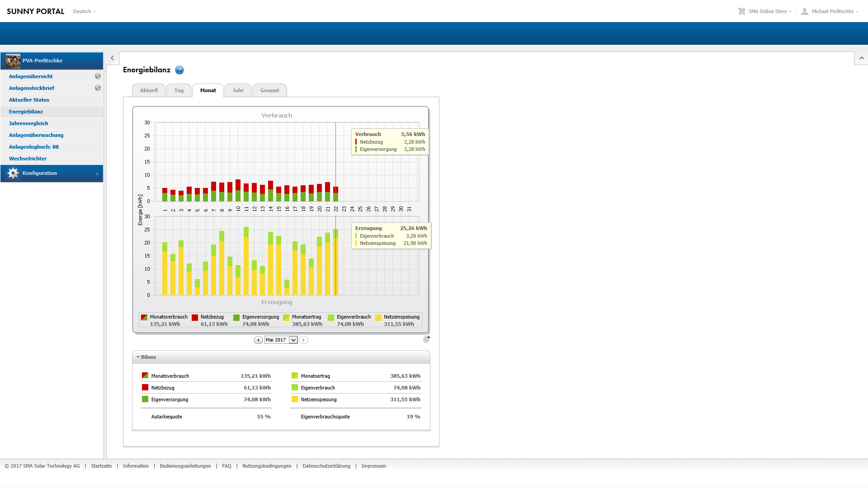868x488 pixels.
Task: Click the globe icon beside Anlagenübersicht
Action: 98,76
